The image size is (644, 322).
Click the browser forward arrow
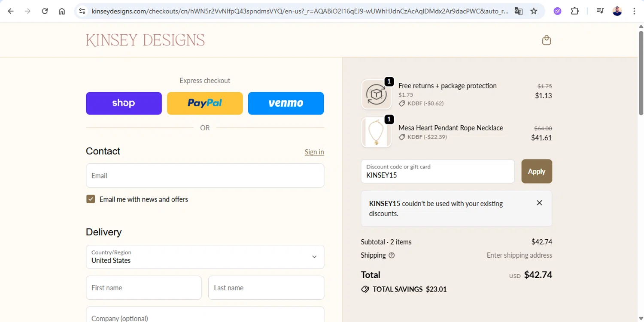point(27,11)
